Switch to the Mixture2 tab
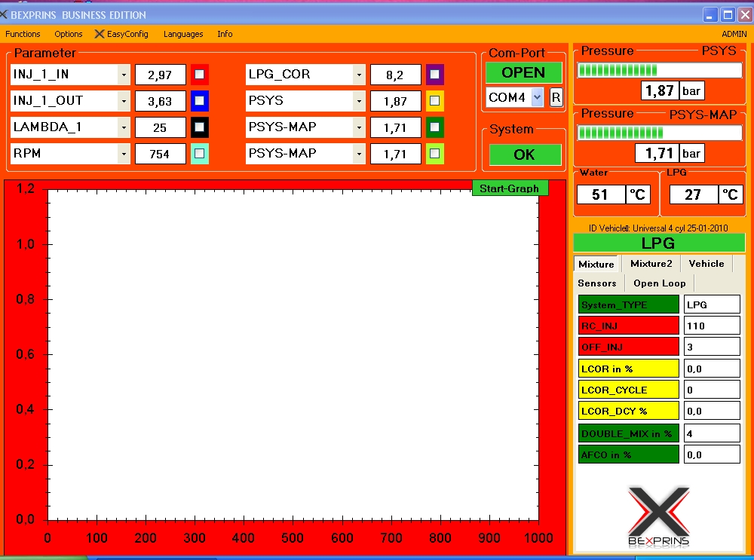 pyautogui.click(x=651, y=264)
